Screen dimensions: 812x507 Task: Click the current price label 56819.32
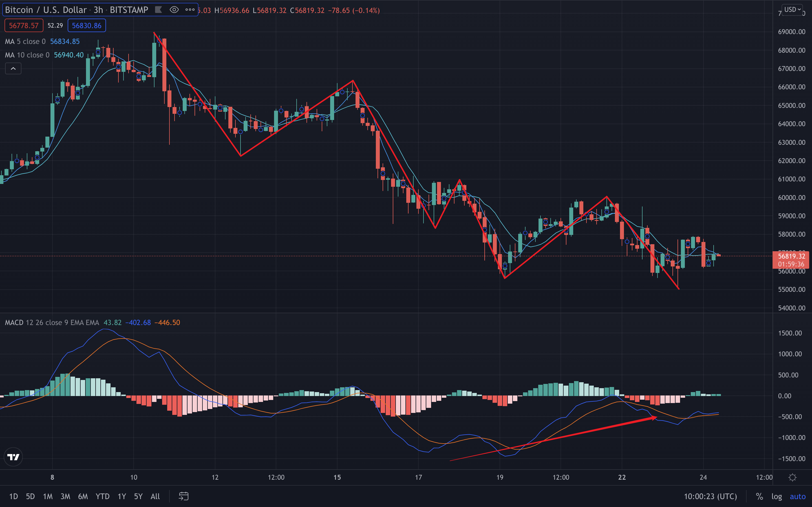791,256
